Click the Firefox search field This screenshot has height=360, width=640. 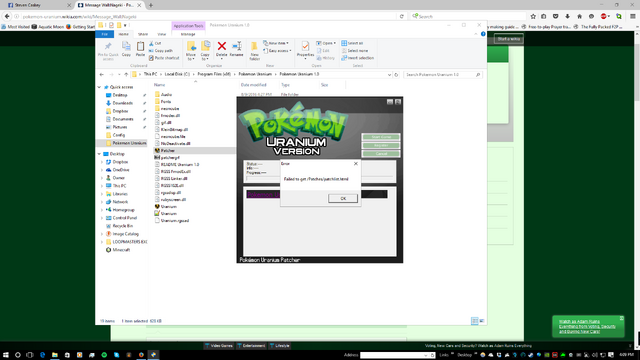click(469, 16)
